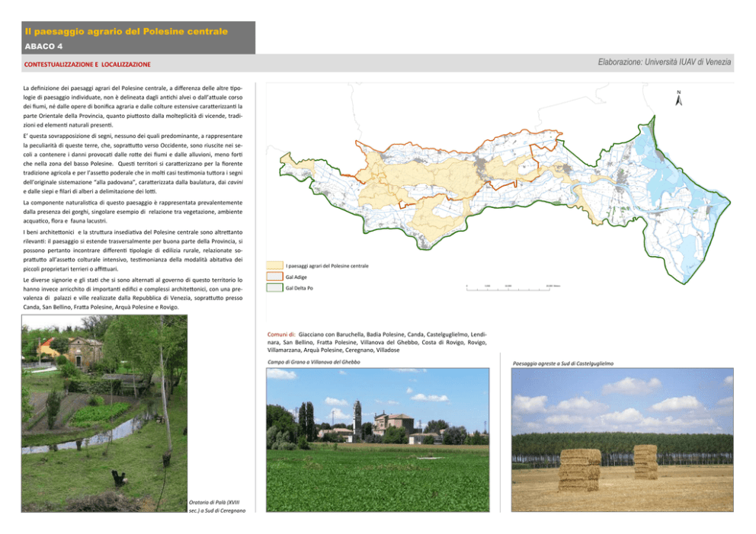Click the yellow Polesine centrale legend swatch

click(x=274, y=266)
